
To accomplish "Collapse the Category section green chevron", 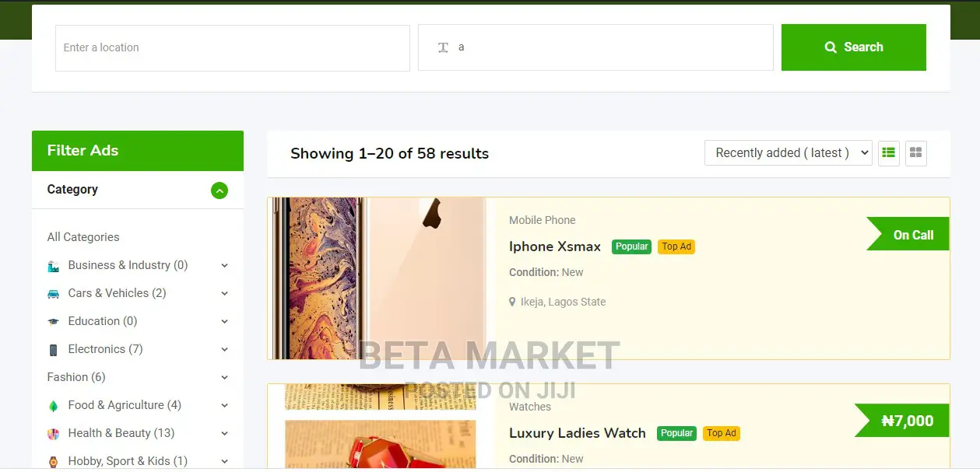I will (x=220, y=190).
